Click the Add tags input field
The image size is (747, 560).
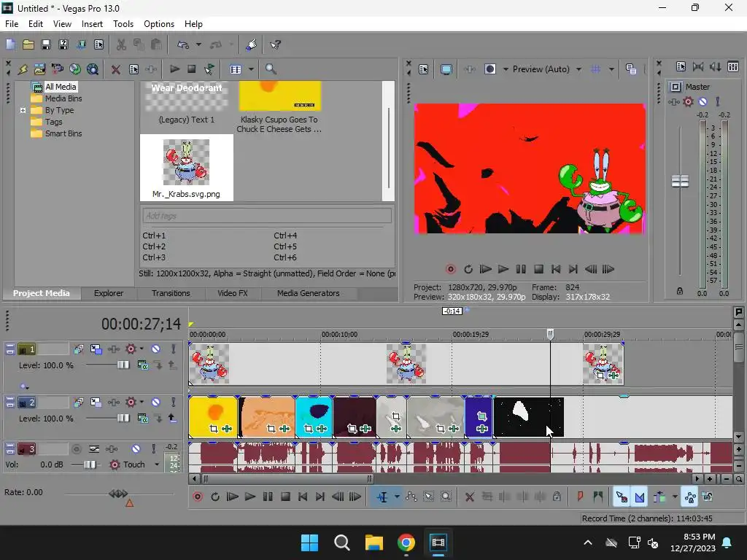pyautogui.click(x=267, y=216)
